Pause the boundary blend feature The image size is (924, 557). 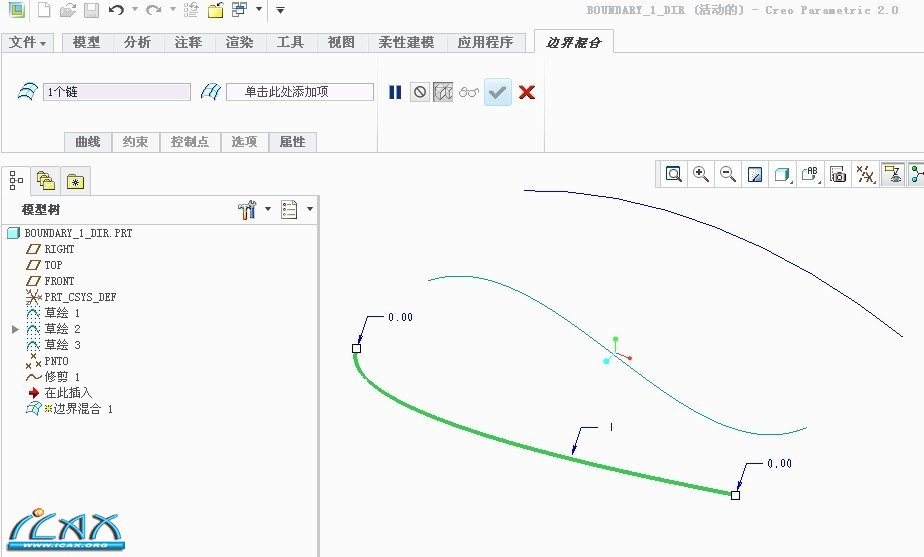pos(395,92)
